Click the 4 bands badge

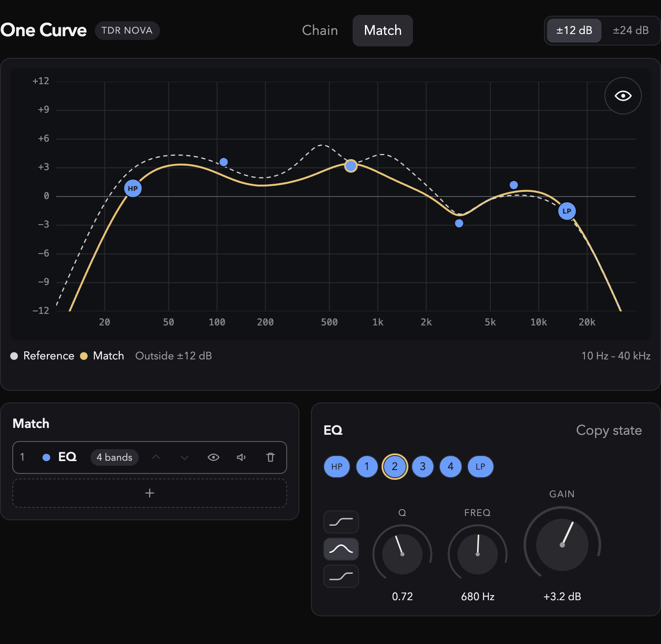click(114, 457)
